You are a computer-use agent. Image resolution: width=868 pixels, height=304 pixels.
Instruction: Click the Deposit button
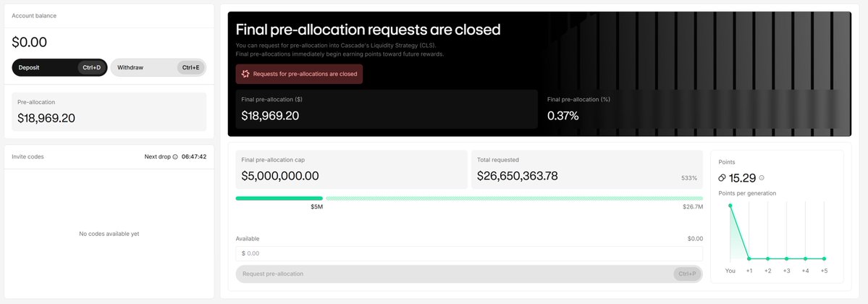(61, 67)
